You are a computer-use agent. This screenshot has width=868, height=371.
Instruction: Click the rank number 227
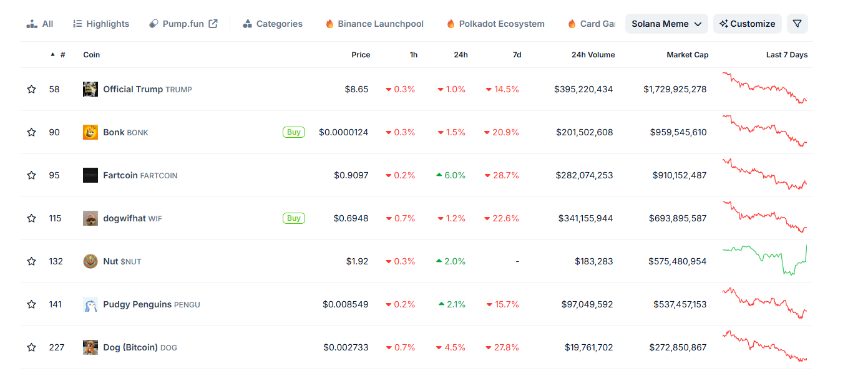pos(57,347)
